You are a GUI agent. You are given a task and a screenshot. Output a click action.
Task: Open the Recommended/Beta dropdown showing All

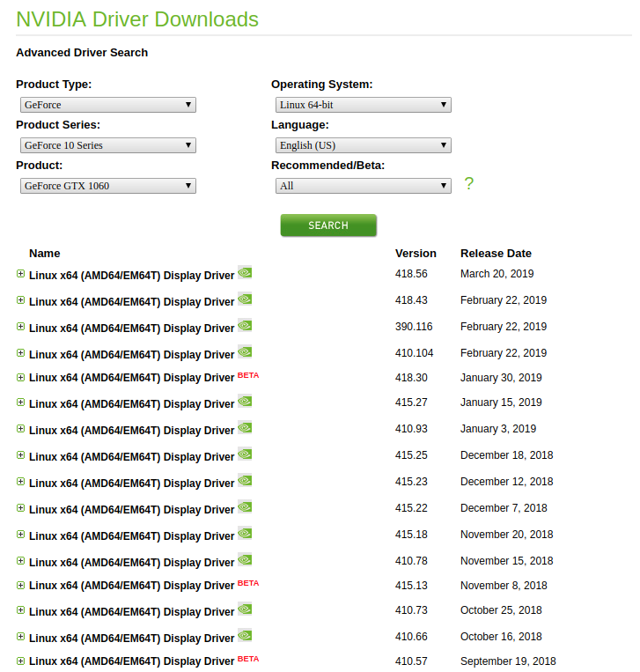click(x=364, y=186)
